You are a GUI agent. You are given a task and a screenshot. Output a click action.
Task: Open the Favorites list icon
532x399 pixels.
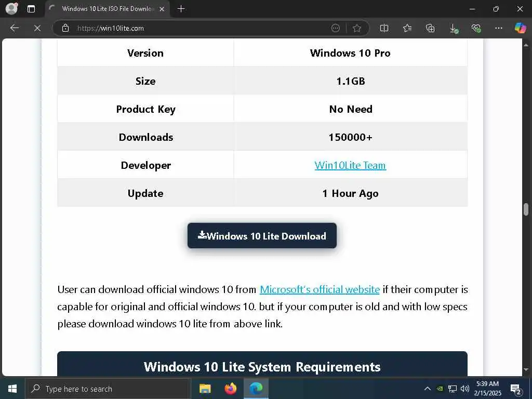pos(407,28)
